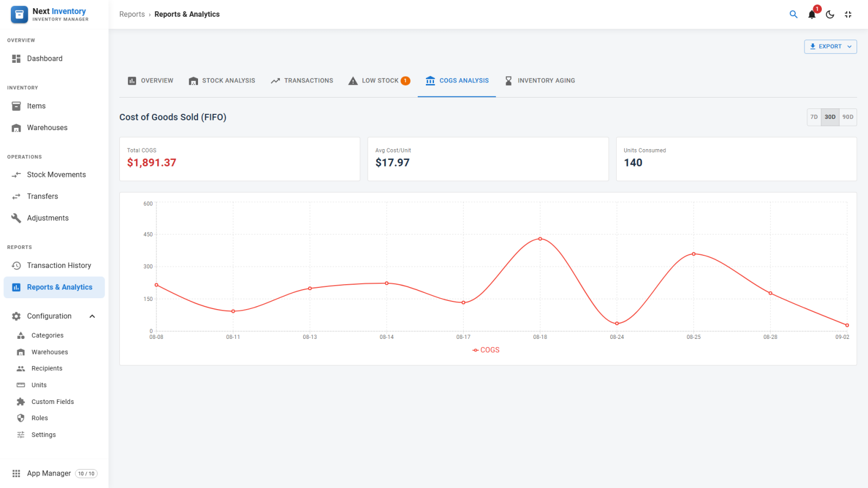Viewport: 868px width, 488px height.
Task: Go to Dashboard page
Action: click(x=54, y=59)
